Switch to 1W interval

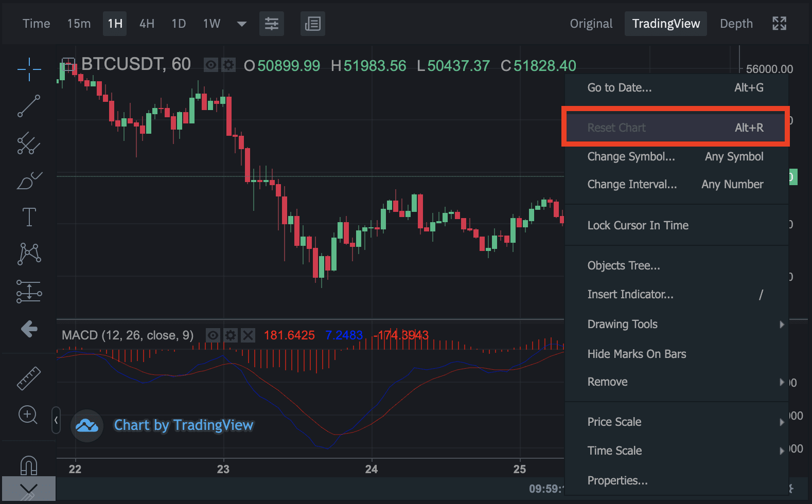211,24
